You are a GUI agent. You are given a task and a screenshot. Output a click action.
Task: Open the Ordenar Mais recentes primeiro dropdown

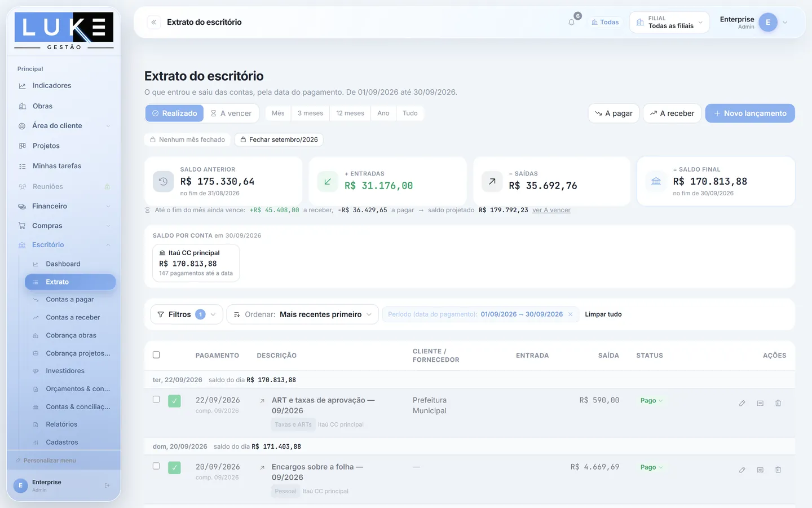click(x=303, y=314)
